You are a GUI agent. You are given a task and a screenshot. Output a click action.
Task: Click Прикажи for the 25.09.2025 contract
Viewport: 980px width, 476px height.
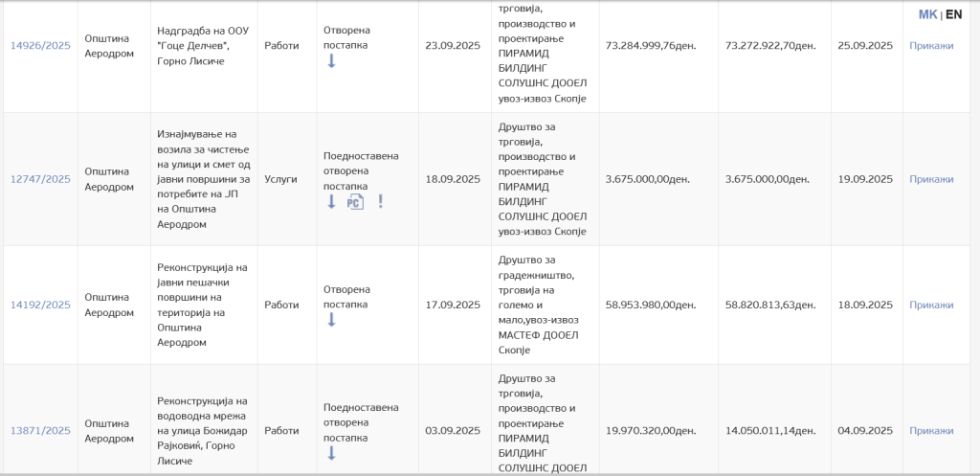pyautogui.click(x=931, y=45)
